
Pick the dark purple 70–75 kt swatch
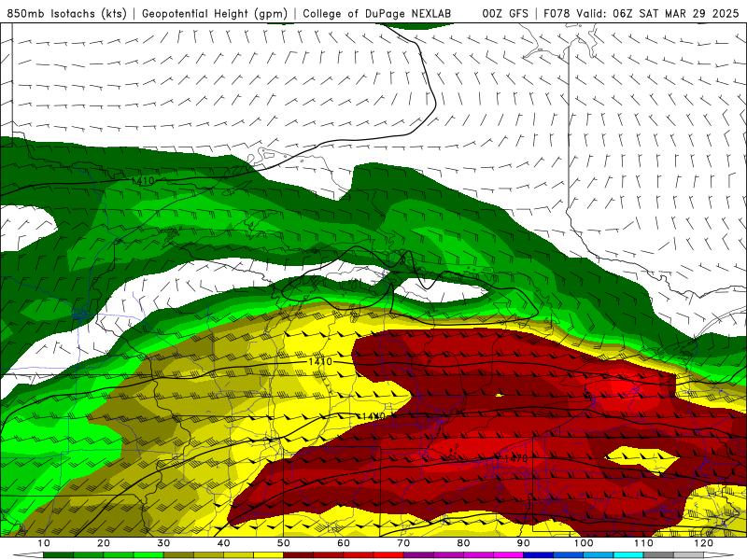coord(418,556)
